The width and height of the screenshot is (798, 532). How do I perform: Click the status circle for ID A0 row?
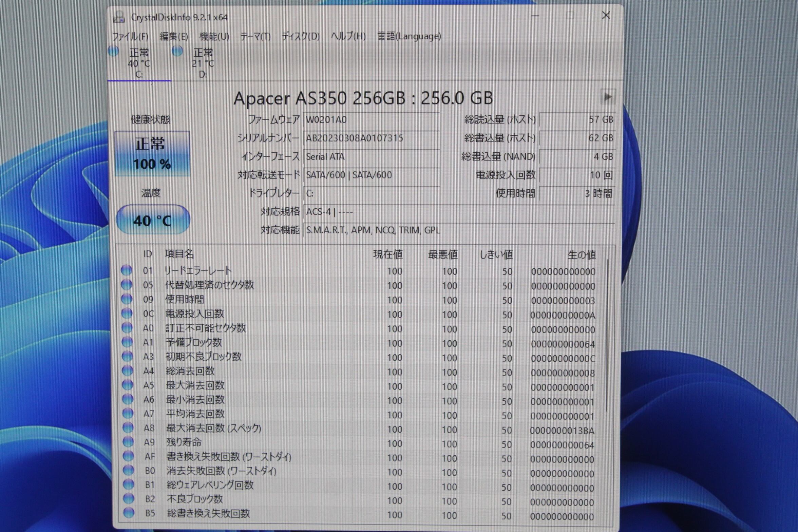127,327
